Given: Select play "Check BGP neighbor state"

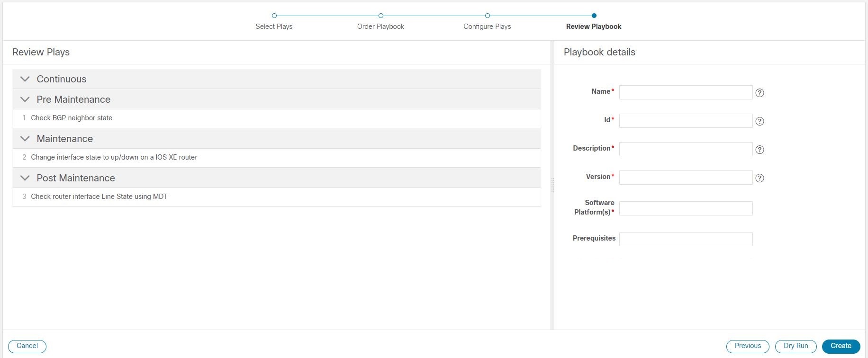Looking at the screenshot, I should 277,118.
